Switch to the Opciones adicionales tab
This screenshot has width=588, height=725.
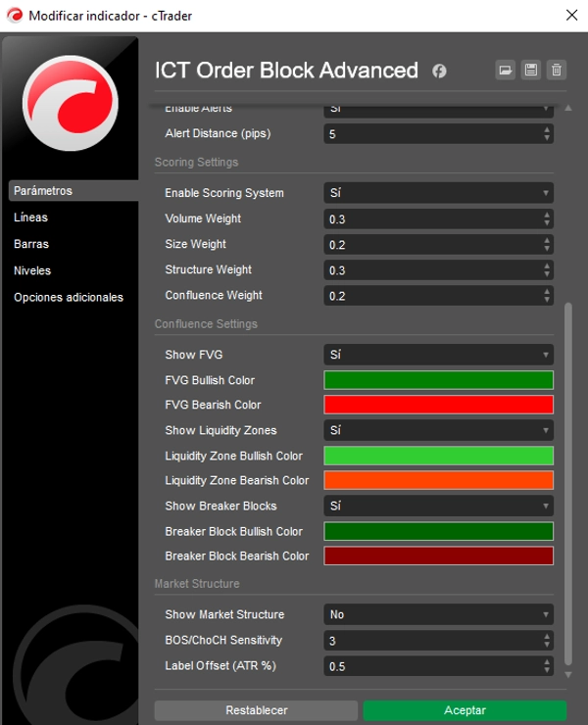69,297
